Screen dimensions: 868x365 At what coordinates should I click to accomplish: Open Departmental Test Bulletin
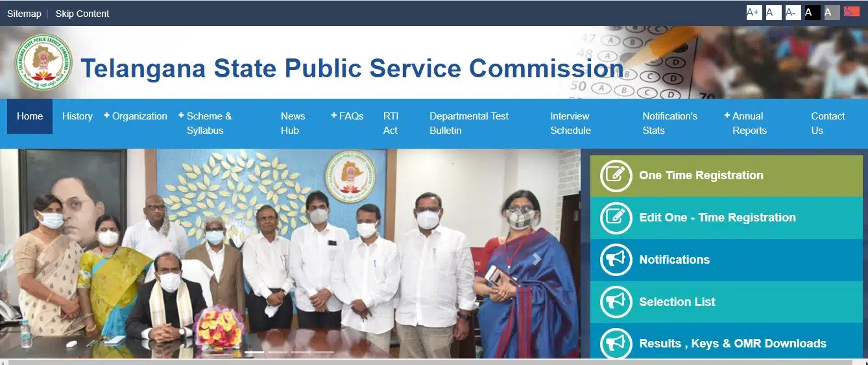point(469,123)
